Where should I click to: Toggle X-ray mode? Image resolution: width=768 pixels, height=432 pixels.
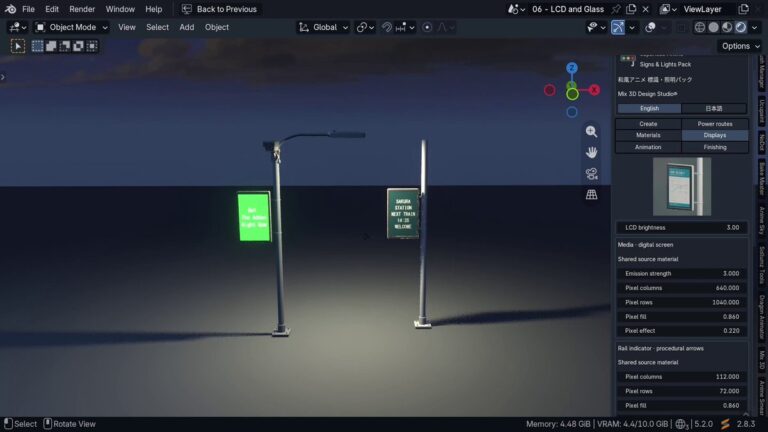tap(681, 27)
